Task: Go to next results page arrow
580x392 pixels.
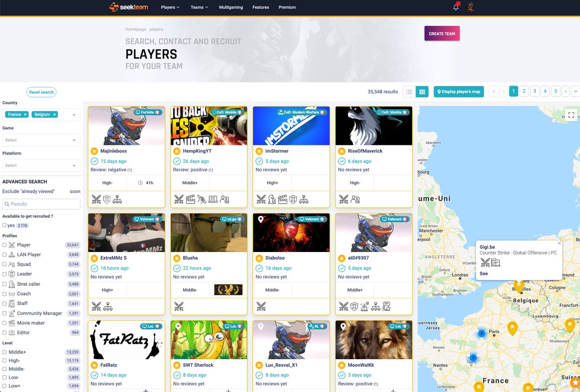Action: 565,91
